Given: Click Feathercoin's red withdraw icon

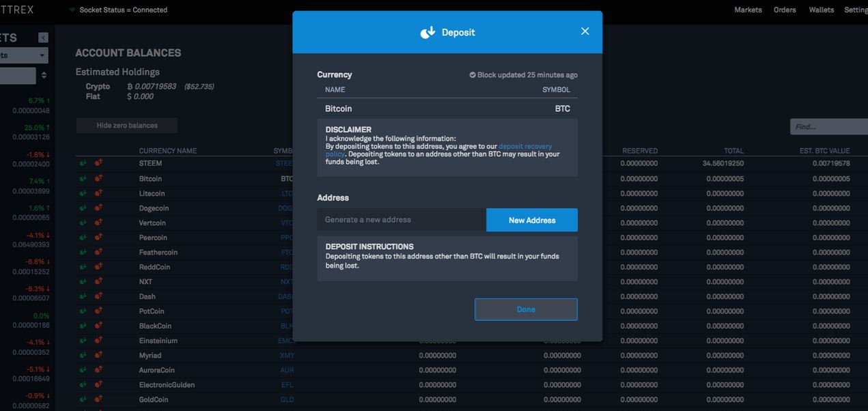Looking at the screenshot, I should point(98,252).
